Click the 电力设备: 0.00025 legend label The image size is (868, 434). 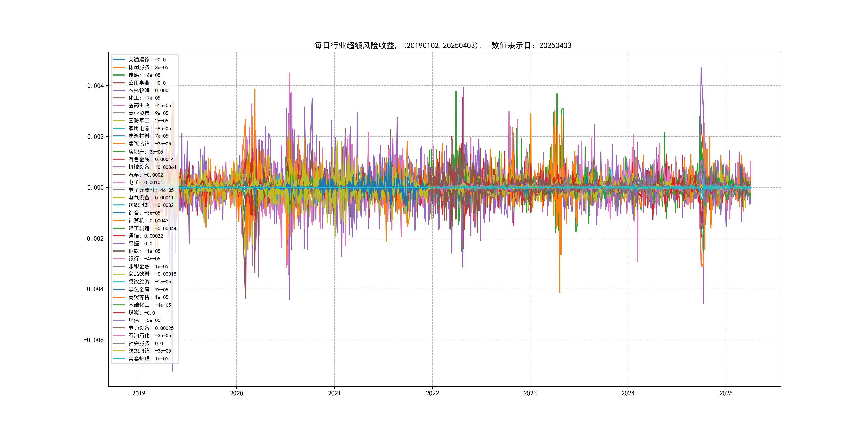151,328
